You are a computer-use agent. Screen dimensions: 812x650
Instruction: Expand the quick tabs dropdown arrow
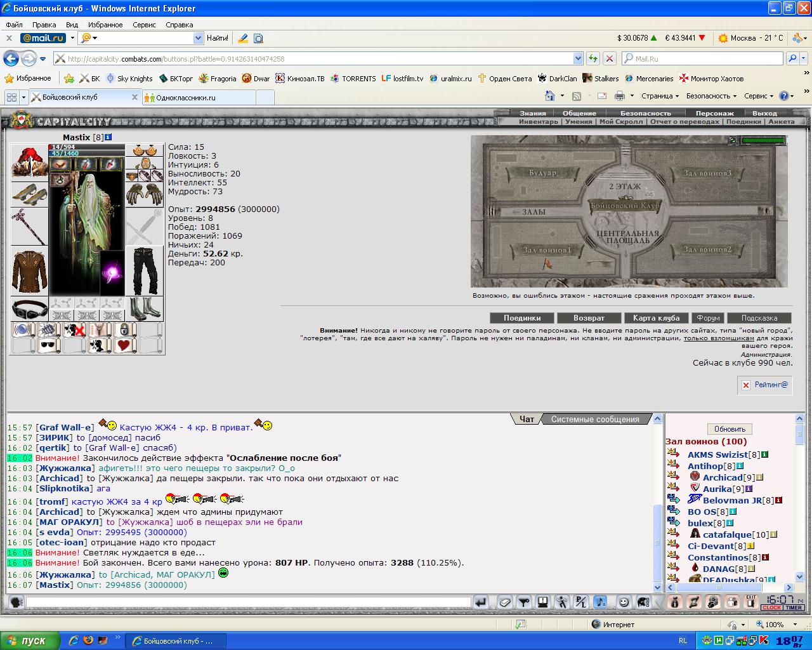(x=23, y=97)
